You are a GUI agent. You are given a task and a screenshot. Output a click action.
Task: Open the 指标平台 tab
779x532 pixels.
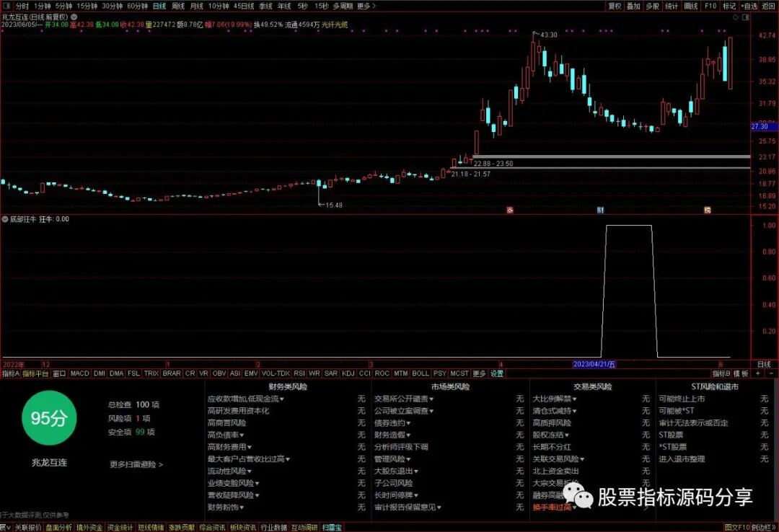point(35,373)
